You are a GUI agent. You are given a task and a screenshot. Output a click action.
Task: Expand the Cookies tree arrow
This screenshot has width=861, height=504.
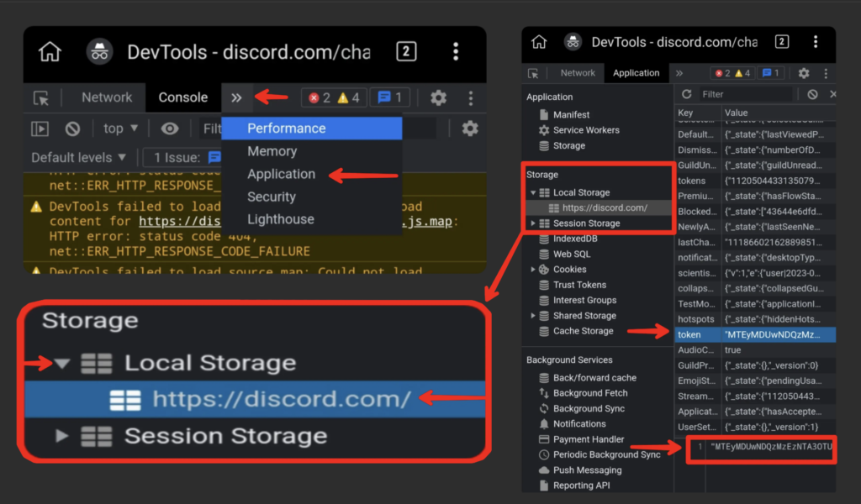532,270
